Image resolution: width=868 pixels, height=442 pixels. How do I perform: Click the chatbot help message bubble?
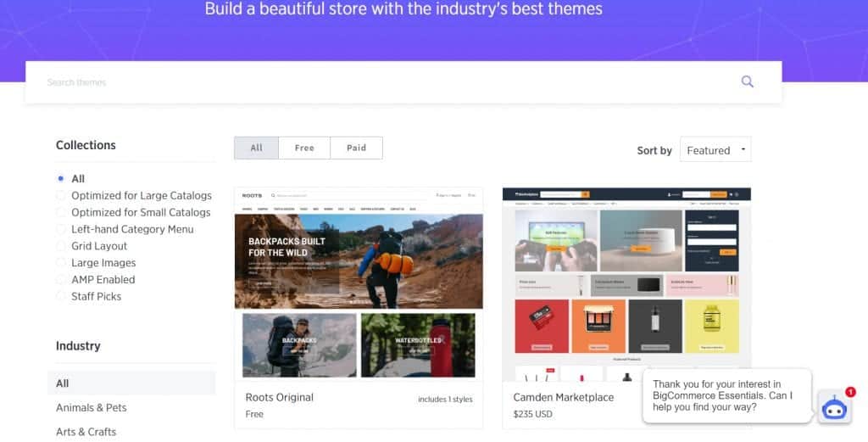[727, 395]
